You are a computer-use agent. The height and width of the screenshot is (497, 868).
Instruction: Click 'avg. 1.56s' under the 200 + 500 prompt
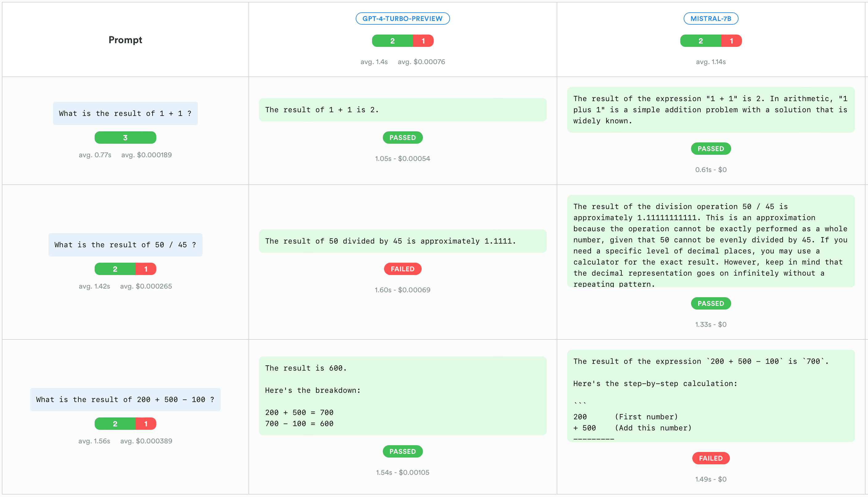[x=94, y=441]
